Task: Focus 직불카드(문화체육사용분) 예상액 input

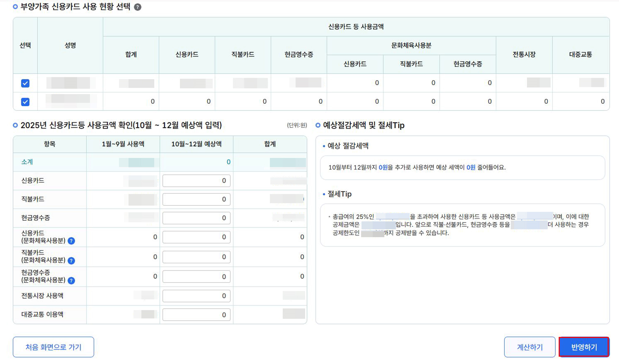Action: point(196,257)
